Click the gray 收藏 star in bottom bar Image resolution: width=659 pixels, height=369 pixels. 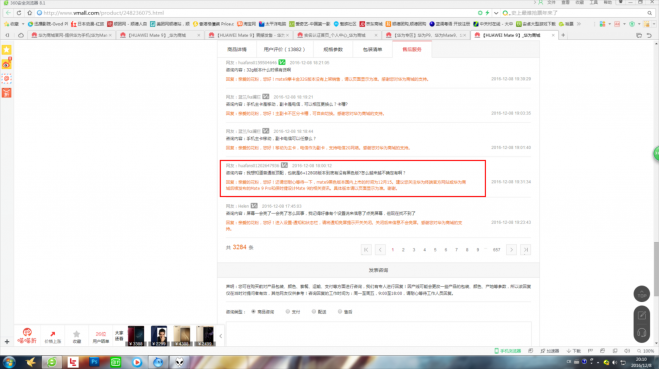coord(76,336)
